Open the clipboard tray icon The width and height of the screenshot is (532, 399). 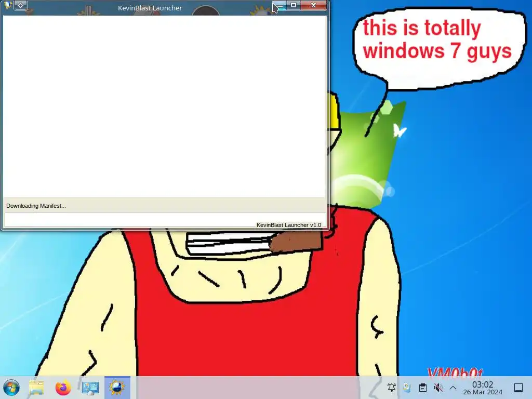tap(422, 387)
